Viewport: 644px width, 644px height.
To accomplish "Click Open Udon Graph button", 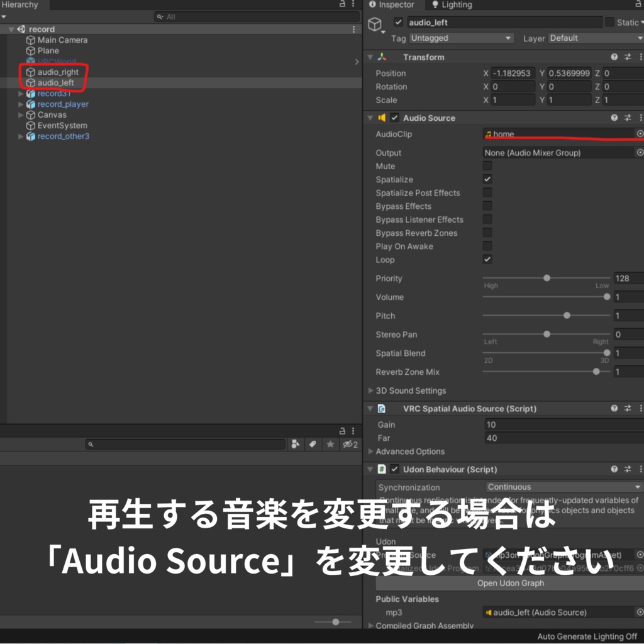I will pyautogui.click(x=510, y=583).
